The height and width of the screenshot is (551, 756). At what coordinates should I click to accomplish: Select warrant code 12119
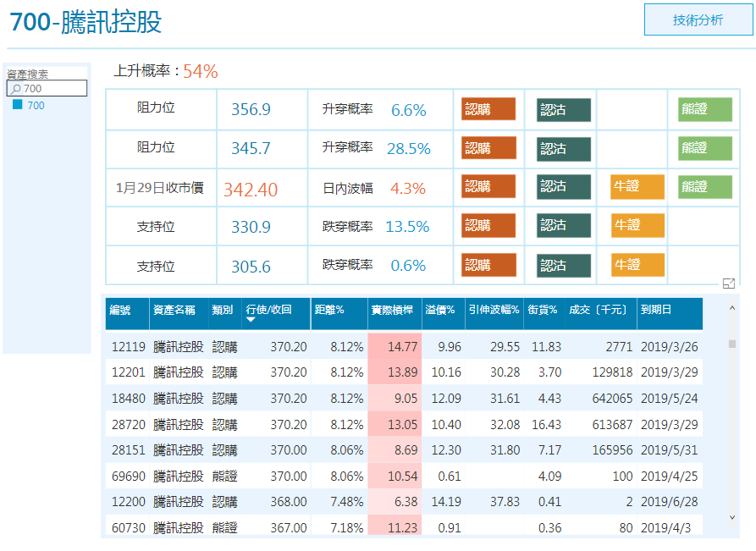128,347
